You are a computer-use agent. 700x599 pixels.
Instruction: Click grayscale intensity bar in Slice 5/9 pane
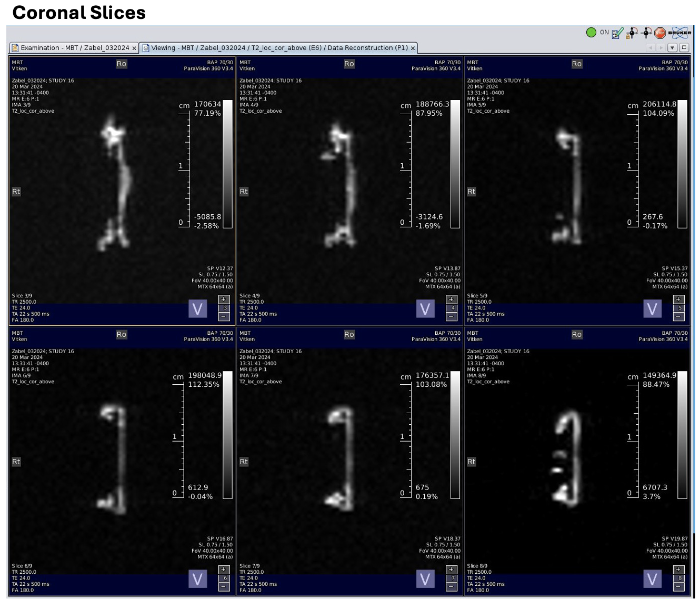click(x=683, y=164)
